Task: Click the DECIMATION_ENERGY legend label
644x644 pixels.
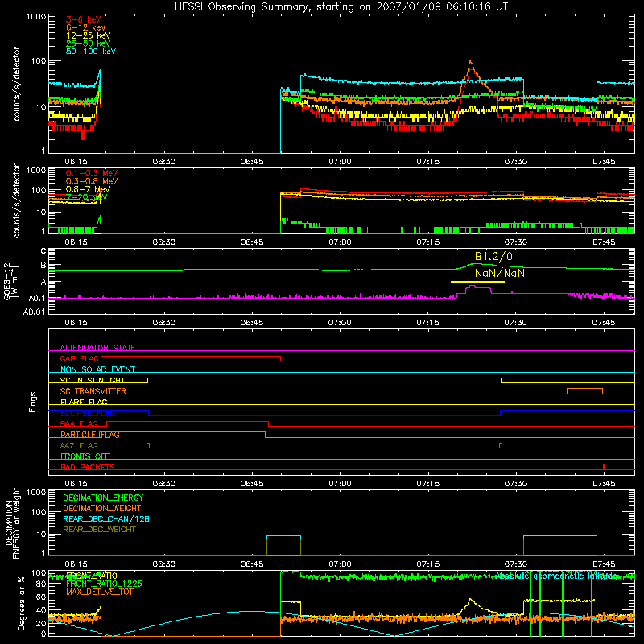Action: (103, 497)
